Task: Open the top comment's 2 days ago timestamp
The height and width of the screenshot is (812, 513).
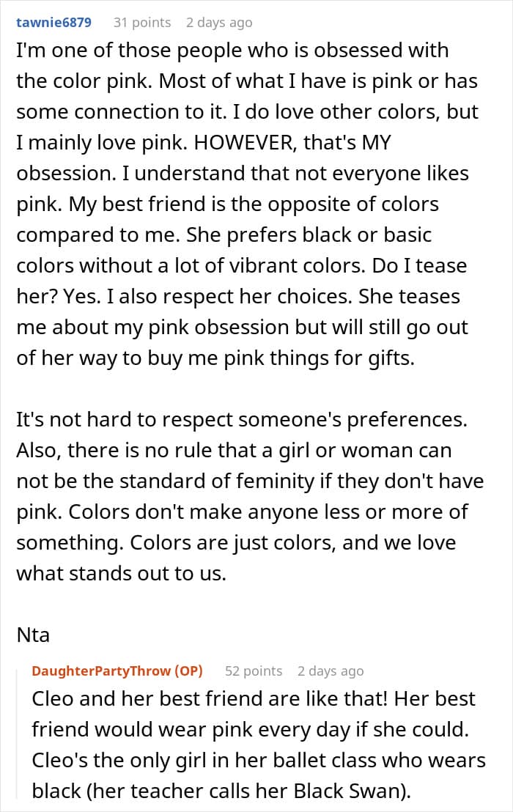Action: pyautogui.click(x=219, y=22)
